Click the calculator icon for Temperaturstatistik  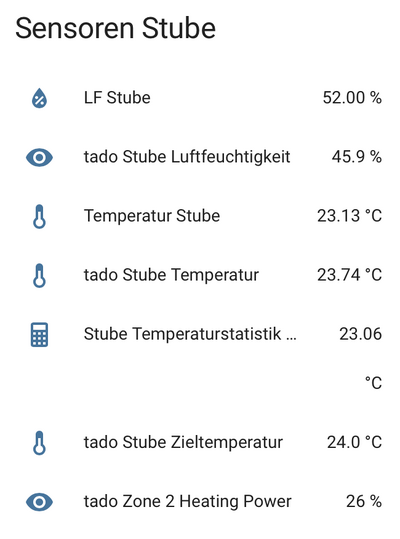[x=40, y=334]
